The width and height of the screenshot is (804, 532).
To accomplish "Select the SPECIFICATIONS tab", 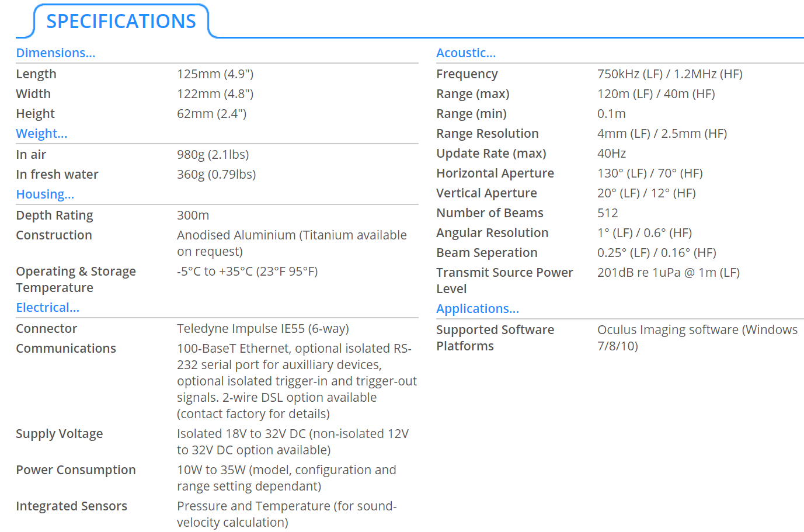I will click(121, 21).
